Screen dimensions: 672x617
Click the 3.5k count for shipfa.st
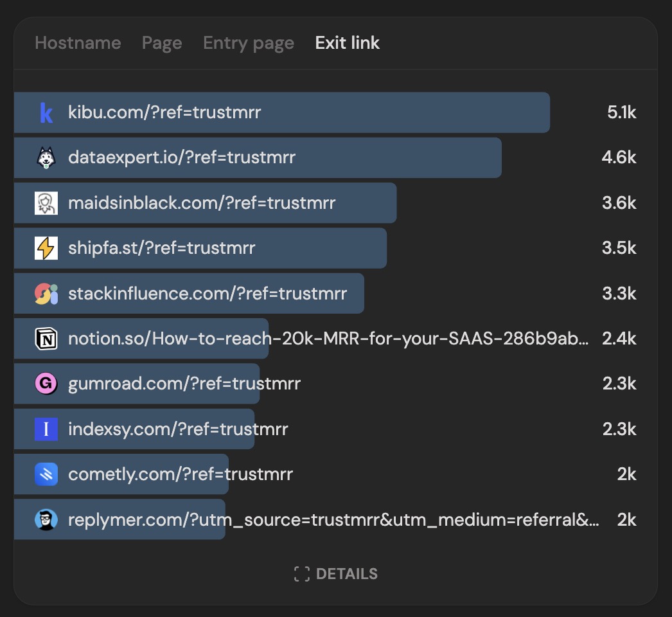619,248
